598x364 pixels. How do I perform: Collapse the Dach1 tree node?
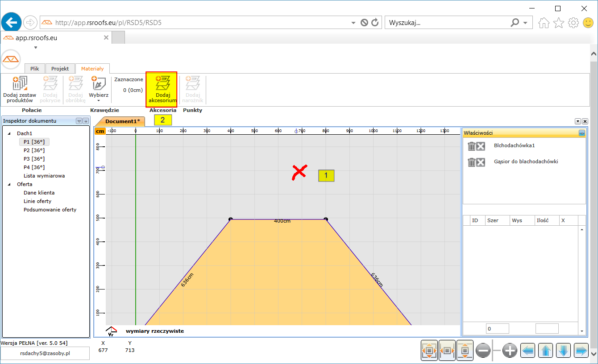click(x=9, y=133)
